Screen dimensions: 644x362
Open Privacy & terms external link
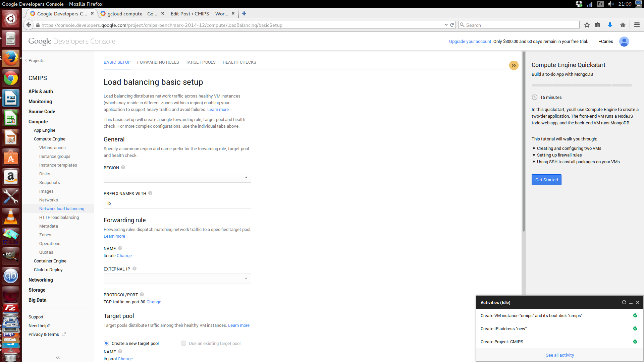[47, 335]
